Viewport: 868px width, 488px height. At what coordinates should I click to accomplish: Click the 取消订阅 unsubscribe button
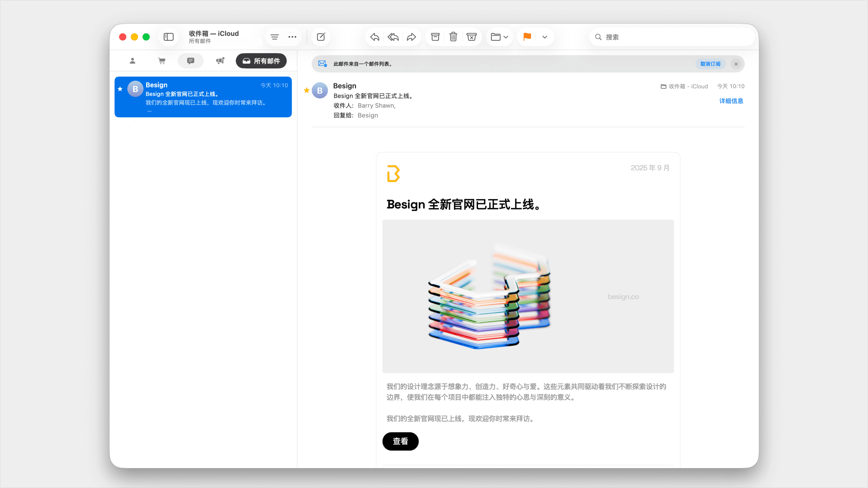[x=710, y=64]
